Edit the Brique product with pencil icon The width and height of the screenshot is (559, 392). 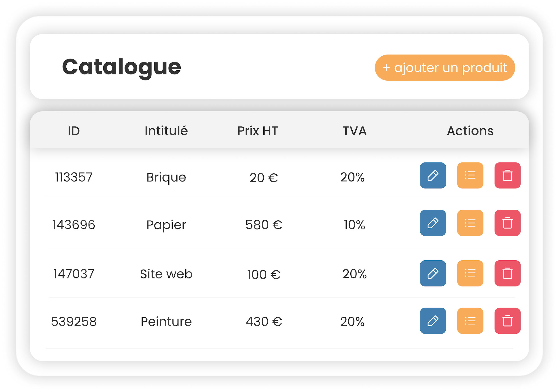[x=433, y=175]
